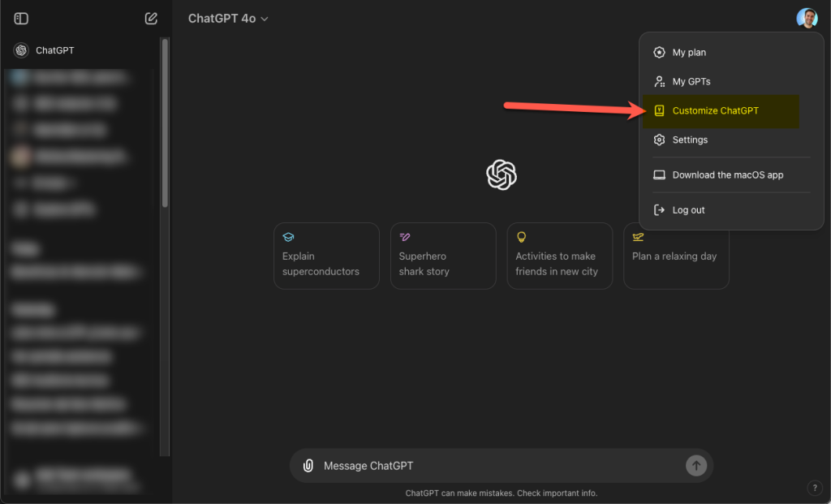Collapse the sidebar with the panel icon
This screenshot has height=504, width=831.
pyautogui.click(x=21, y=19)
